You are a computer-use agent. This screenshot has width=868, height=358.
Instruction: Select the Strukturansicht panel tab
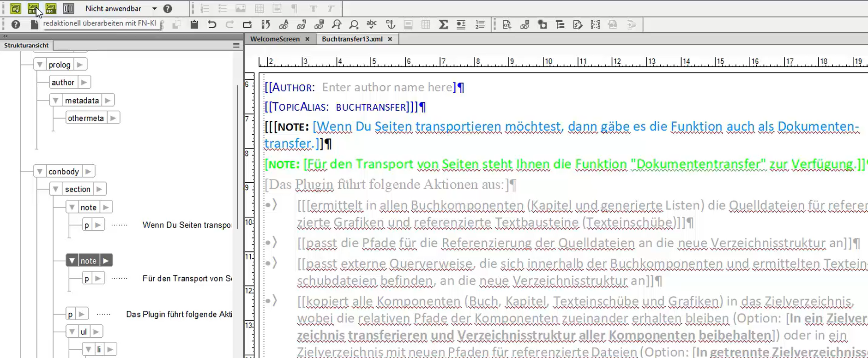point(26,45)
